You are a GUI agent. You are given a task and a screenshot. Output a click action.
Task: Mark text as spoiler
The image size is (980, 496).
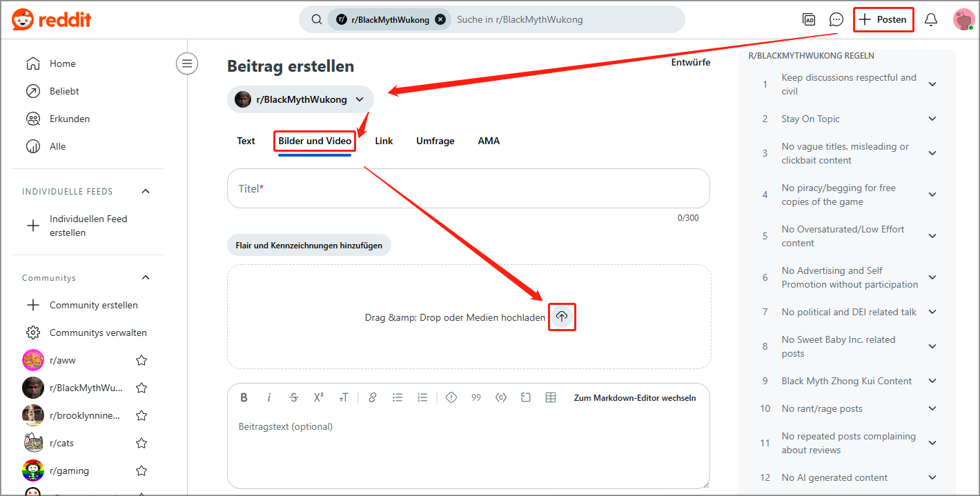pyautogui.click(x=451, y=397)
